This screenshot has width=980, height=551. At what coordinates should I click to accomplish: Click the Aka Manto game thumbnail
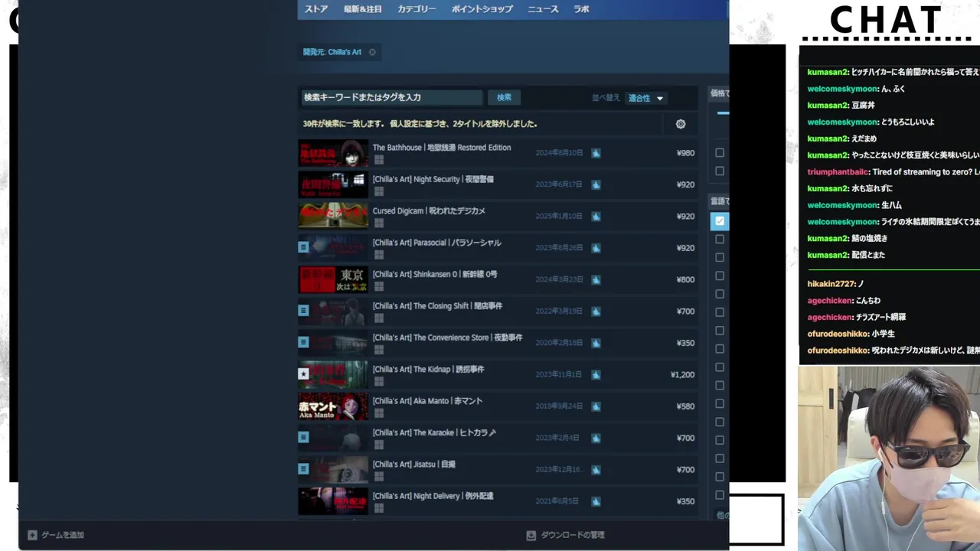pyautogui.click(x=333, y=406)
